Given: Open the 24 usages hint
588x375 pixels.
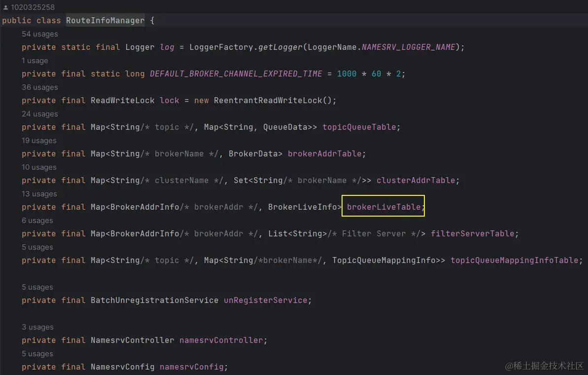Looking at the screenshot, I should (x=40, y=114).
